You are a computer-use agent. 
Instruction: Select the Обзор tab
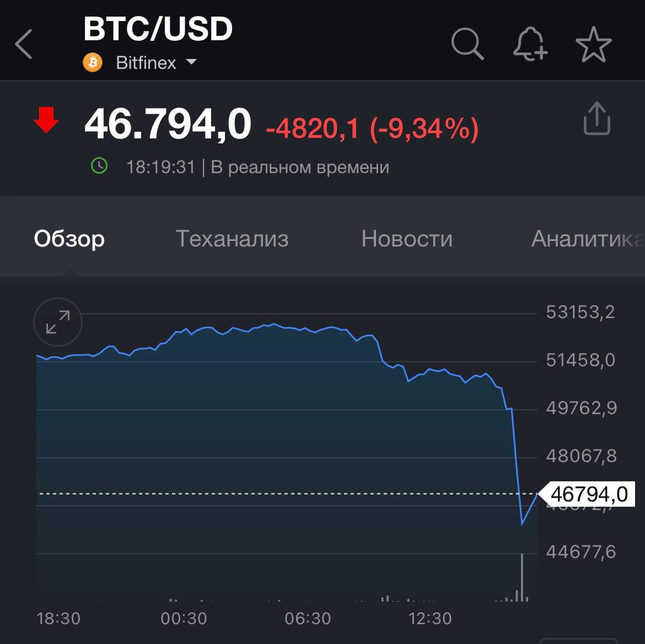point(69,239)
